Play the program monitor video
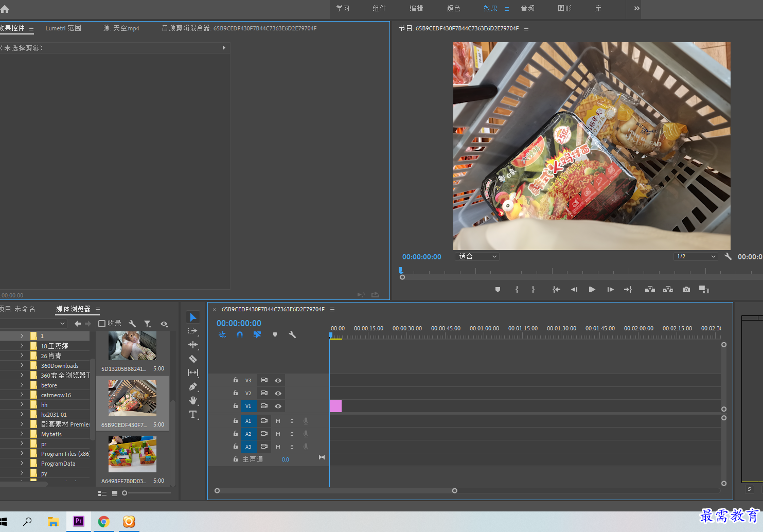 592,290
